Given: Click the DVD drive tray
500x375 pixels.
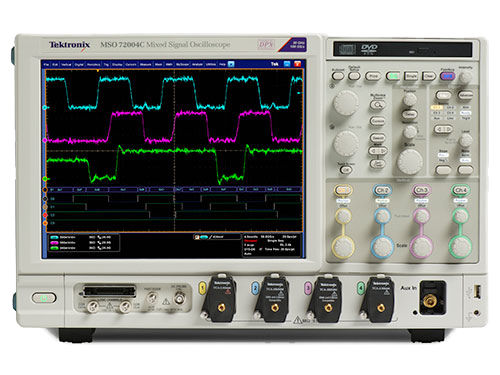Looking at the screenshot, I should click(x=403, y=50).
